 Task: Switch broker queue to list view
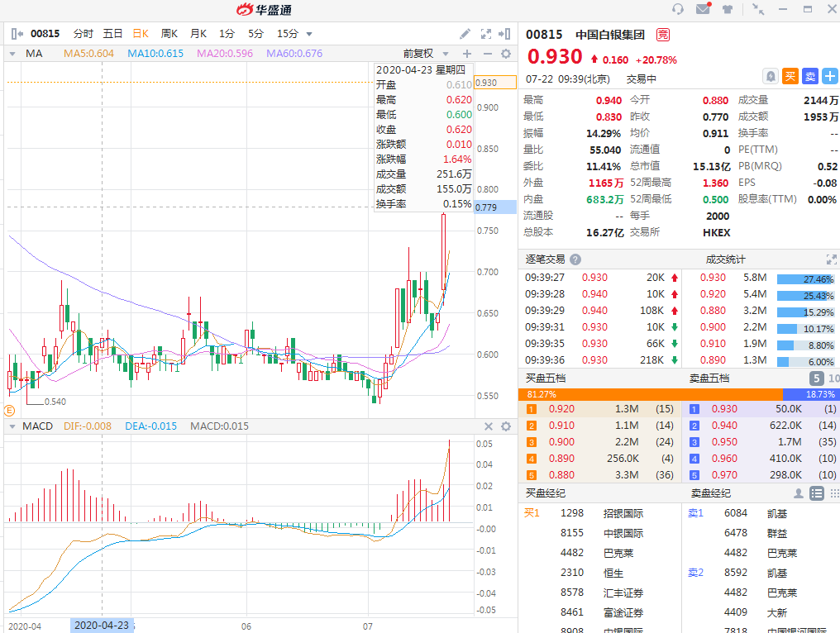816,493
